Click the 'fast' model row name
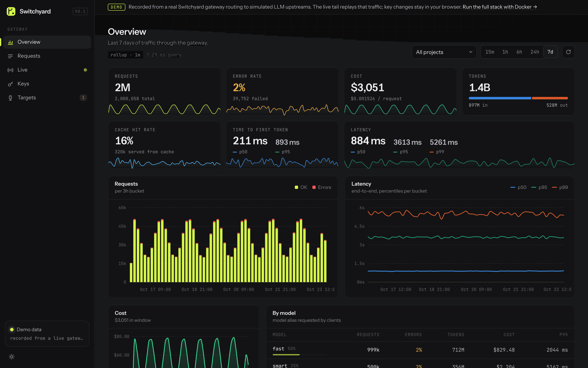Screen dimensions: 588x368 278,349
